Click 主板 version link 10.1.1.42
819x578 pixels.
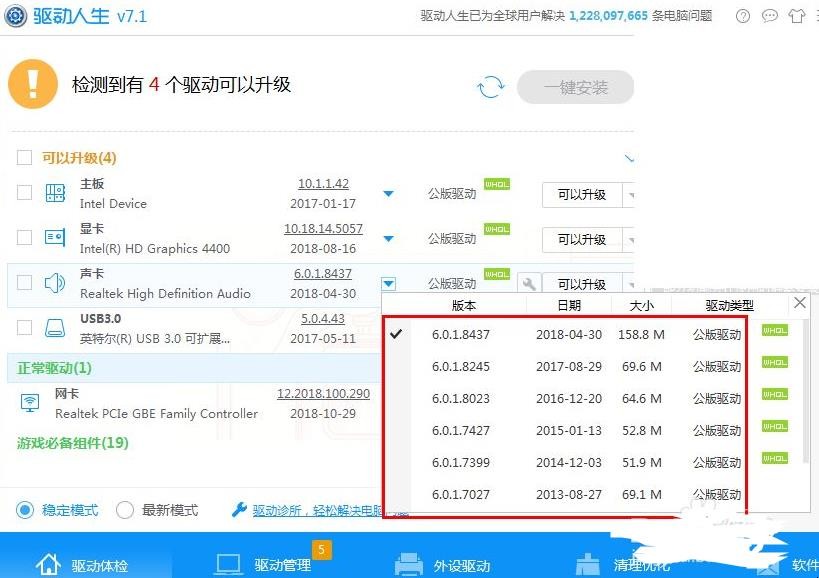pyautogui.click(x=323, y=184)
